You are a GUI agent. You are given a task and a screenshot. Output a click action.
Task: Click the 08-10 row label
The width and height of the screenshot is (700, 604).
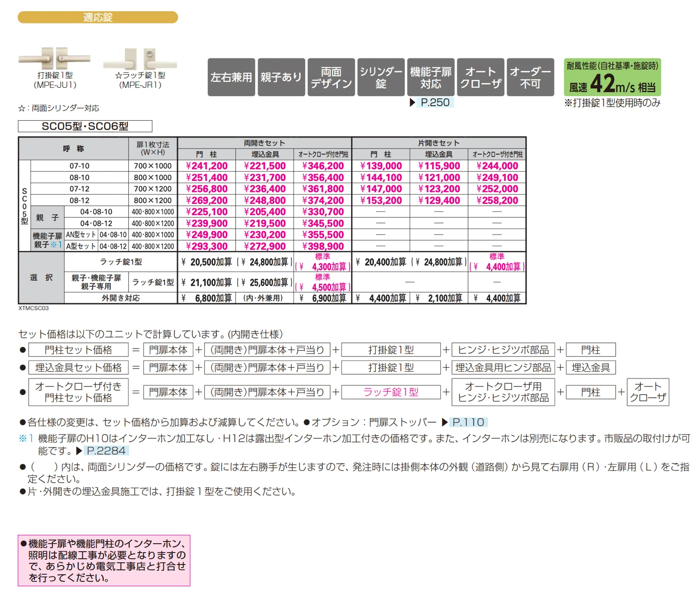79,177
